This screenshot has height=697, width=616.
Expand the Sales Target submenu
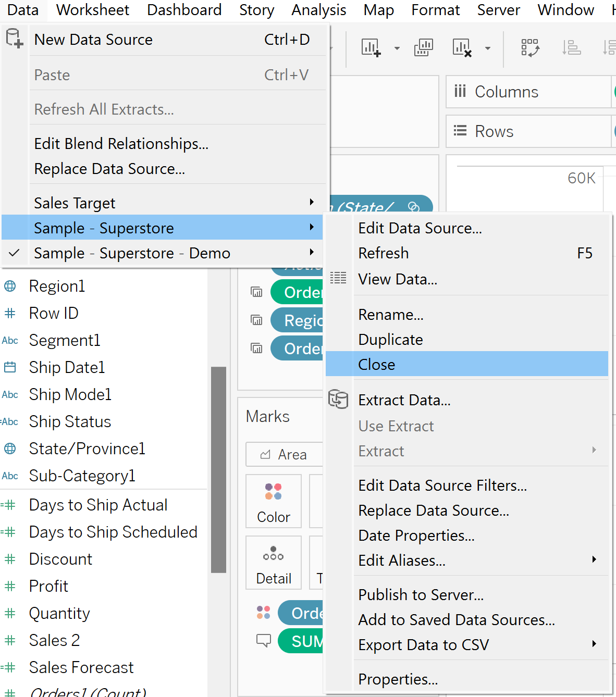tap(312, 202)
